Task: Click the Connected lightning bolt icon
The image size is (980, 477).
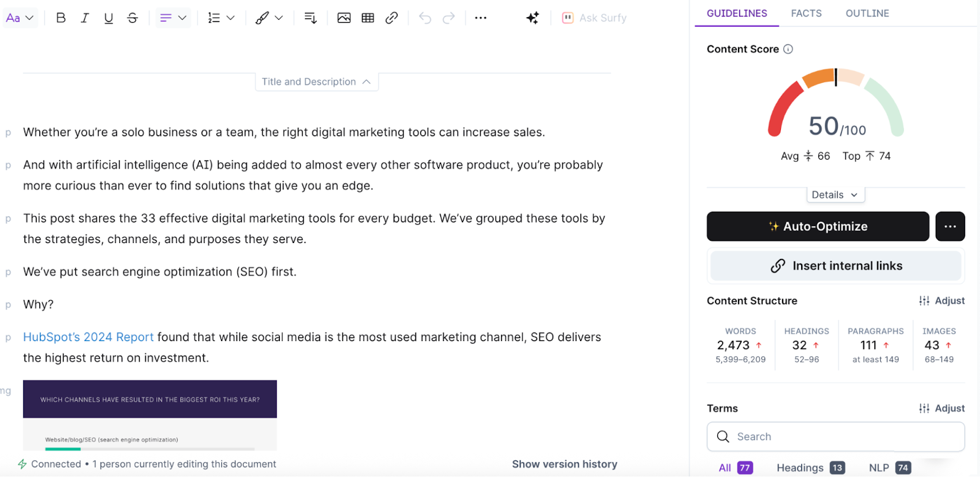Action: [22, 464]
